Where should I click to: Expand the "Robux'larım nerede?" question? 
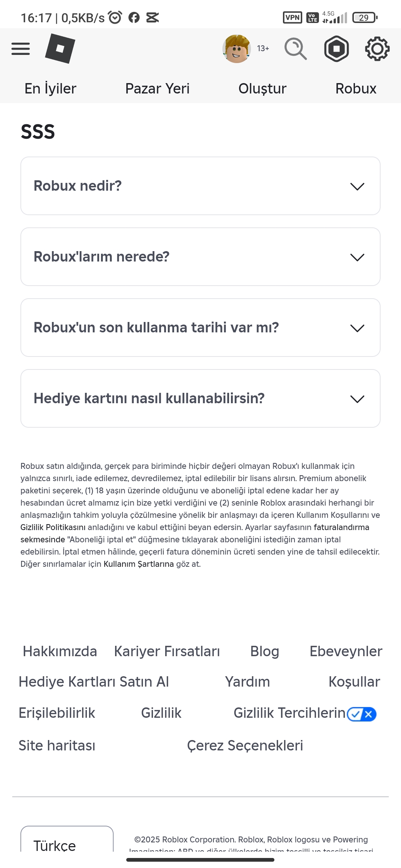pos(200,257)
